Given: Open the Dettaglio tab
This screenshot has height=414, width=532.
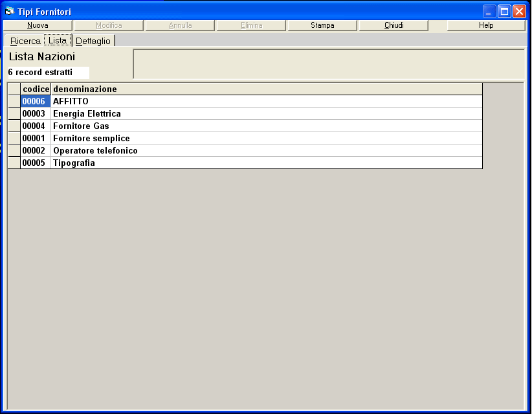Looking at the screenshot, I should [x=93, y=41].
